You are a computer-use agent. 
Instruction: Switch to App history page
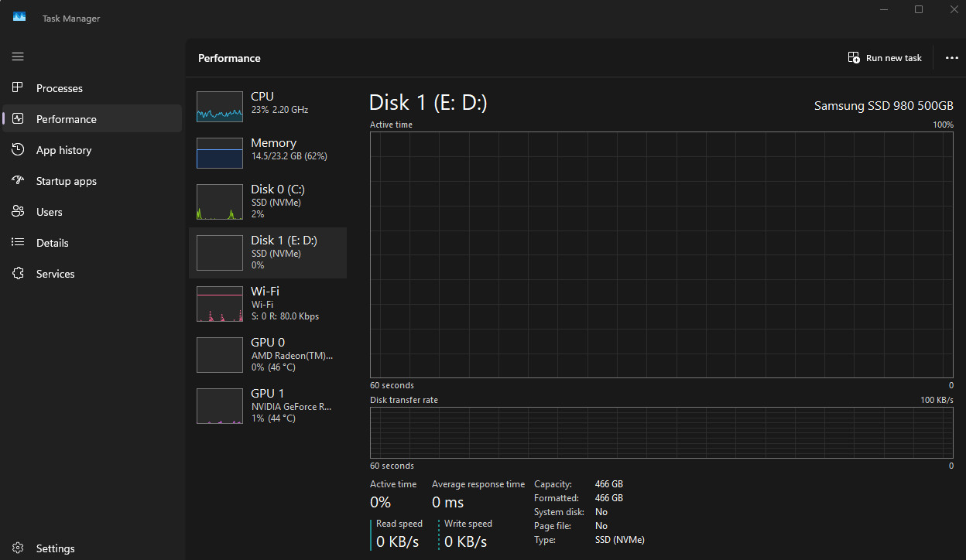coord(92,150)
